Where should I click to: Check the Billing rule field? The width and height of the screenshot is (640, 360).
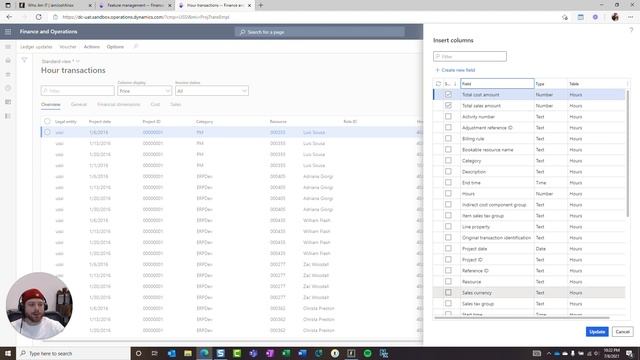[x=448, y=138]
